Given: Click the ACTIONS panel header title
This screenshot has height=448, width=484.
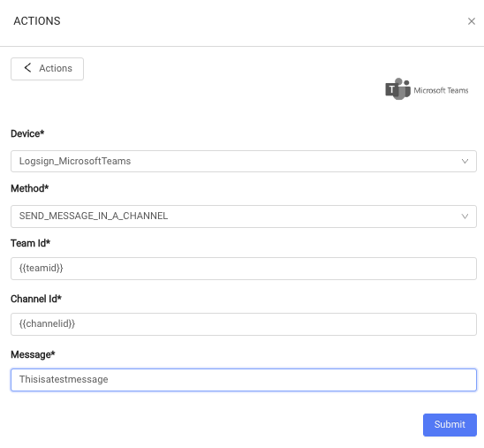Looking at the screenshot, I should click(x=37, y=21).
